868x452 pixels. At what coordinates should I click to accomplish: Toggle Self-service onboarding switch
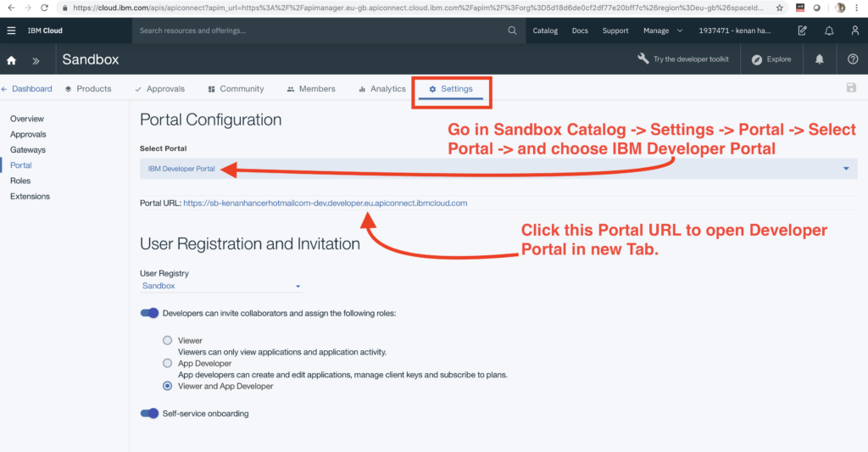click(x=149, y=413)
